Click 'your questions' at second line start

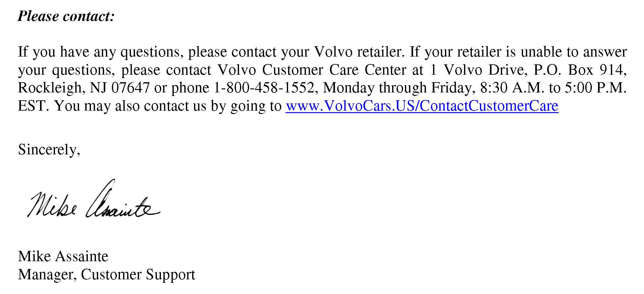(x=64, y=70)
